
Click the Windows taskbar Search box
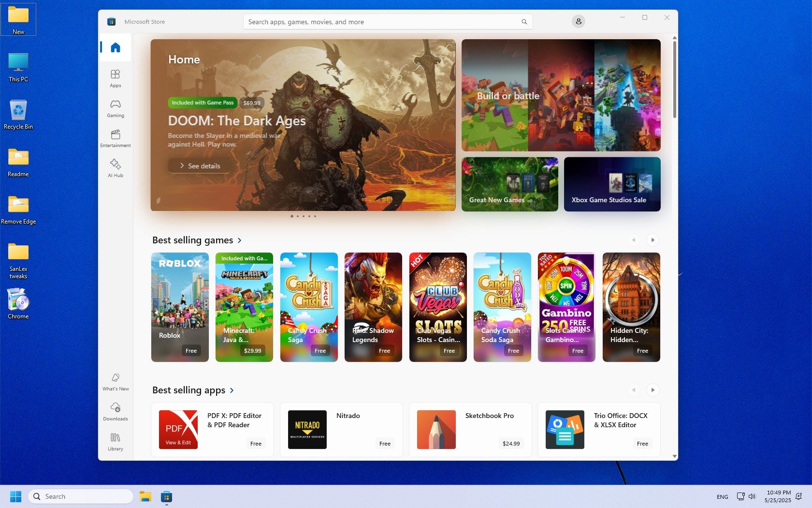[81, 496]
